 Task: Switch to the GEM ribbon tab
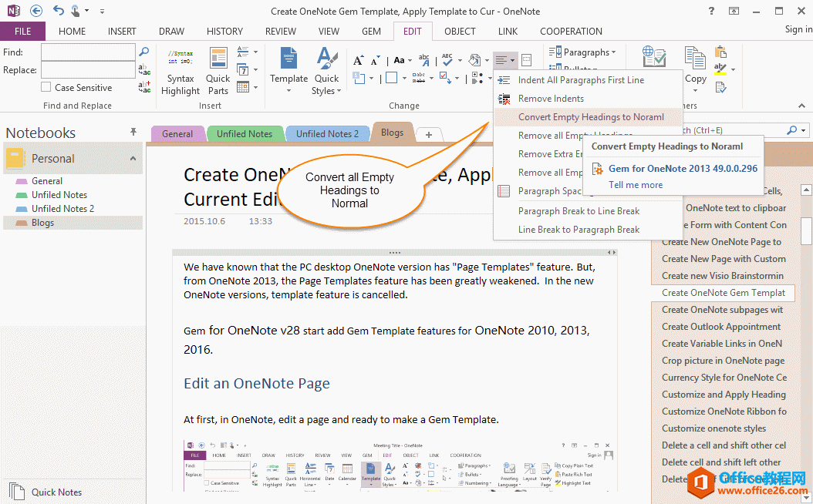click(371, 32)
